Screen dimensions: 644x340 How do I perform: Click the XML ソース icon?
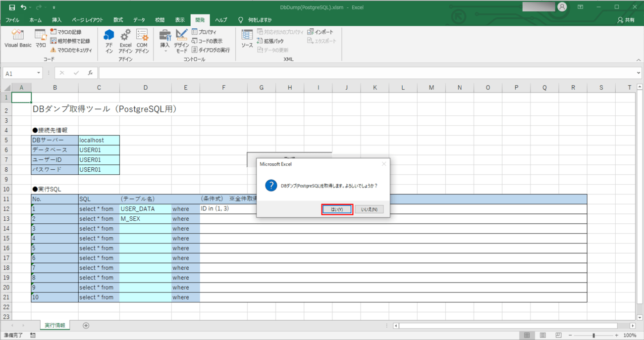247,39
